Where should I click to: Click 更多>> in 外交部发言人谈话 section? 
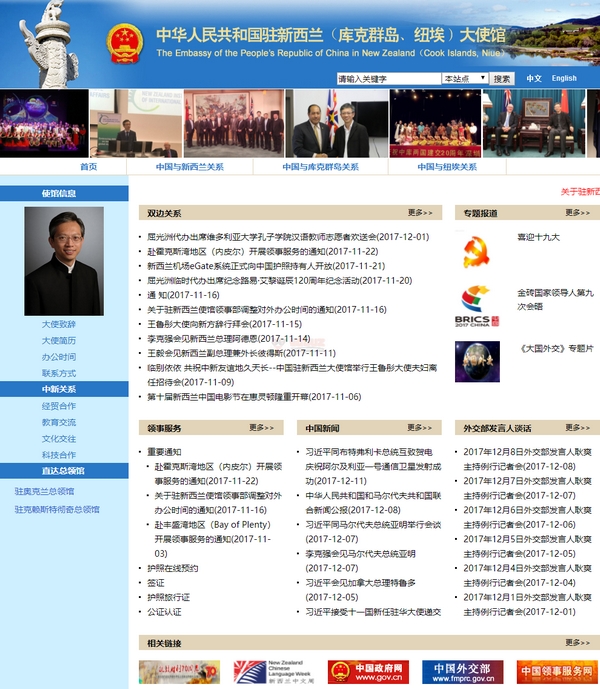tap(577, 428)
